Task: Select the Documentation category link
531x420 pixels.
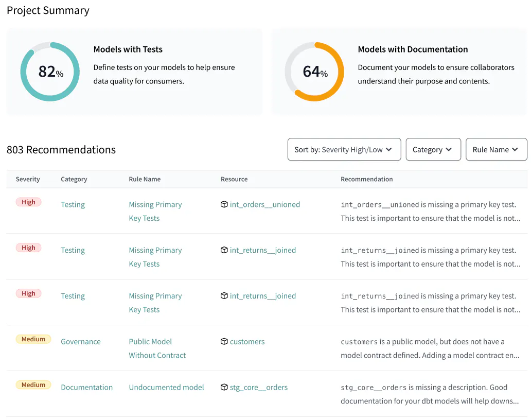Action: tap(86, 387)
